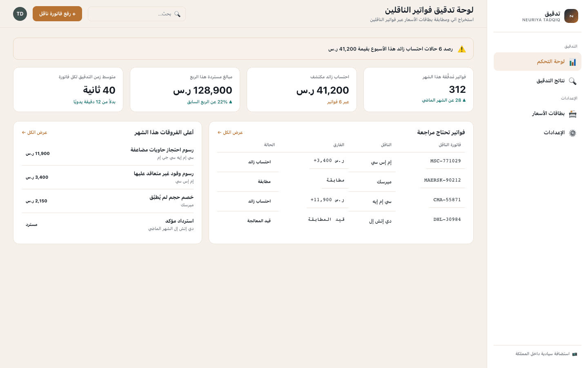Image resolution: width=588 pixels, height=368 pixels.
Task: Open الإعدادات sidebar menu item
Action: (x=537, y=133)
